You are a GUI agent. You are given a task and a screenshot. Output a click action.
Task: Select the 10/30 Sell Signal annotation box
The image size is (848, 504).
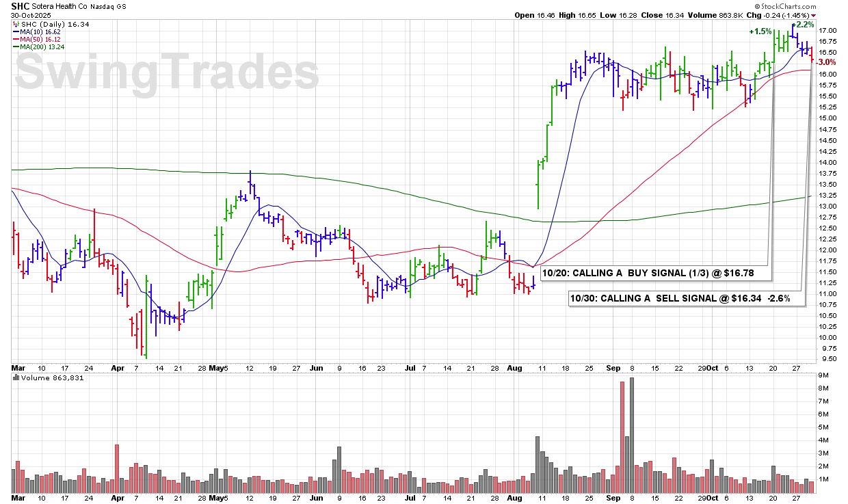click(x=687, y=299)
